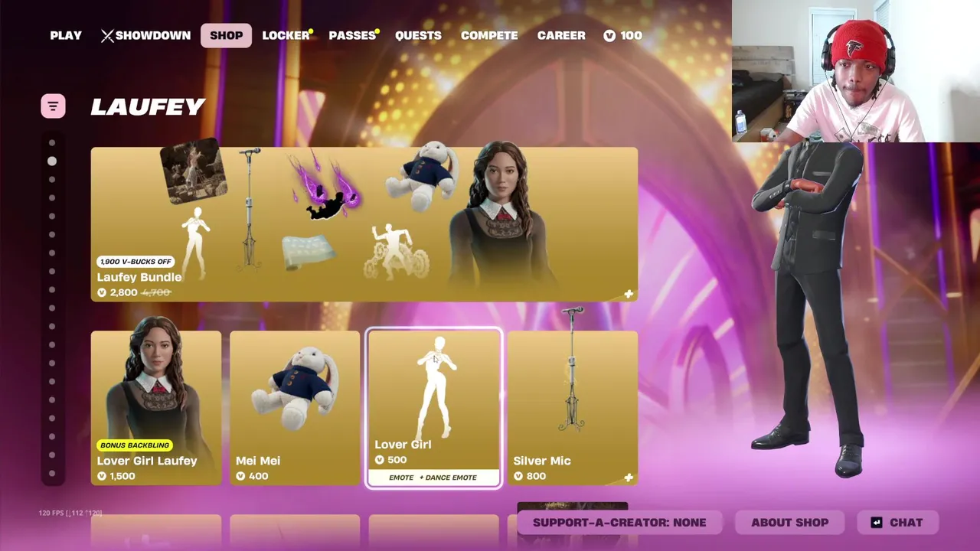The image size is (980, 551).
Task: Click the SUPPORT-A-CREATOR: NONE button
Action: (619, 523)
